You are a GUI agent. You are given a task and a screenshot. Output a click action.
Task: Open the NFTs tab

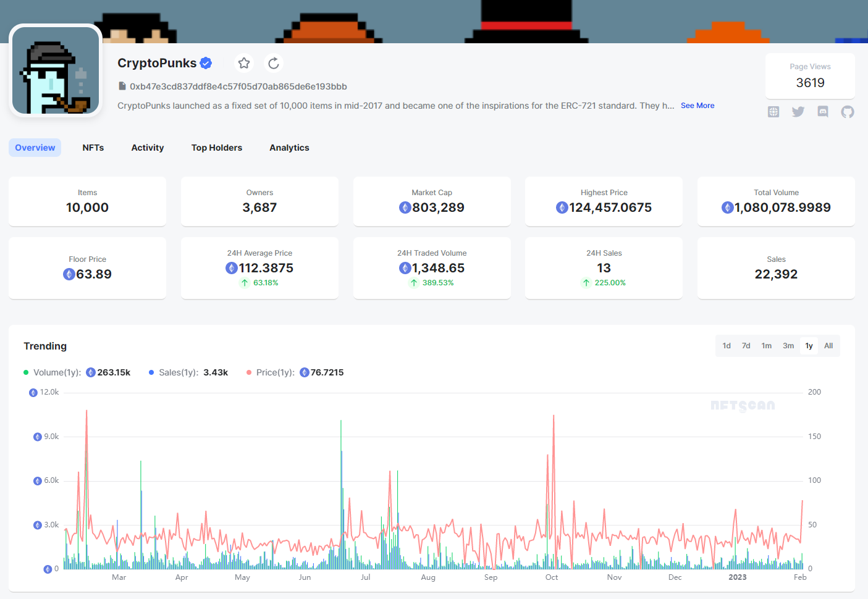(93, 148)
